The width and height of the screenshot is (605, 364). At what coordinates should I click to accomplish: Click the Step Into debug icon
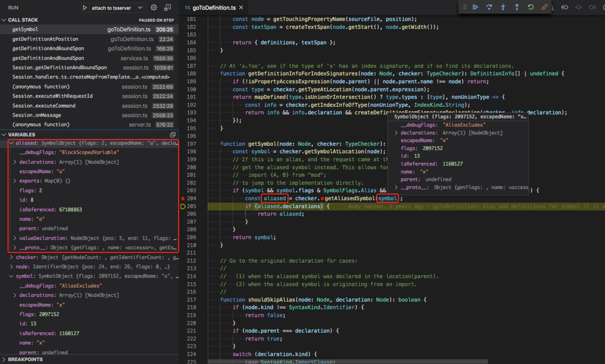pos(503,7)
